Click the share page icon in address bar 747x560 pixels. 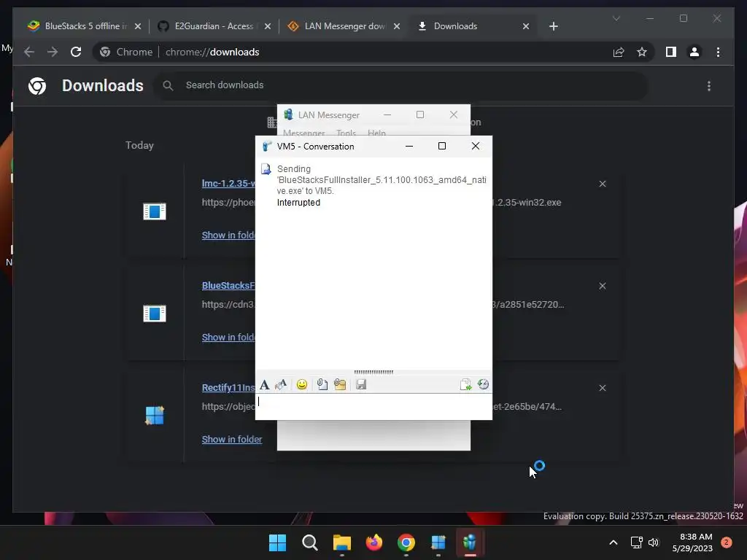click(619, 52)
